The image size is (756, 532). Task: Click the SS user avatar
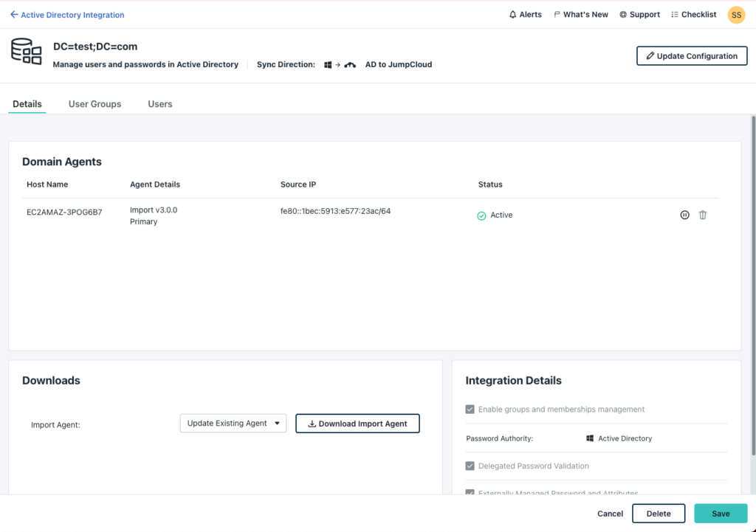pyautogui.click(x=736, y=15)
